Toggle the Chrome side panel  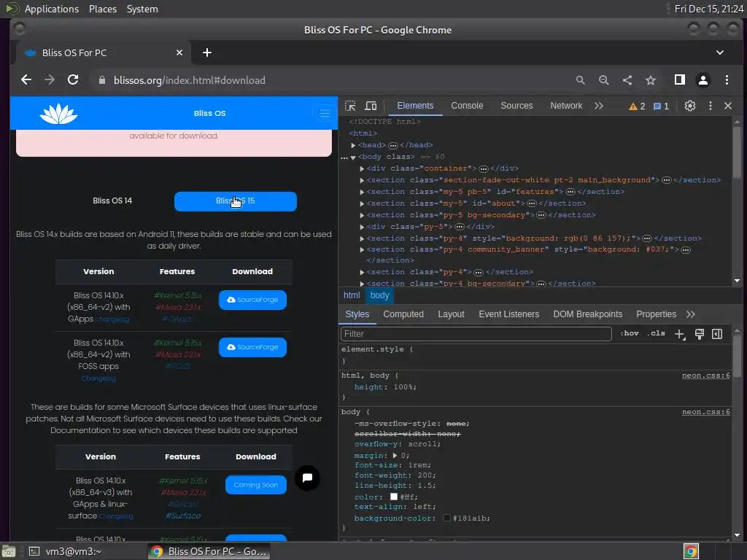[680, 79]
